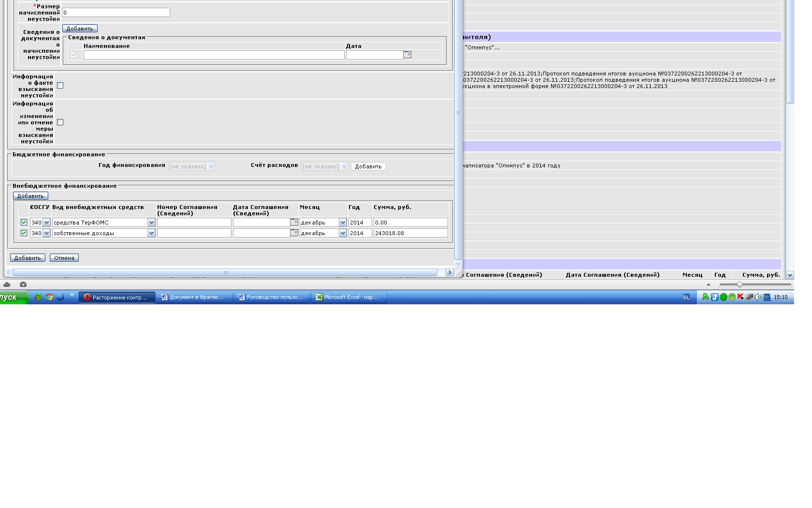Click dialog vertical scrollbar down arrow

[458, 264]
